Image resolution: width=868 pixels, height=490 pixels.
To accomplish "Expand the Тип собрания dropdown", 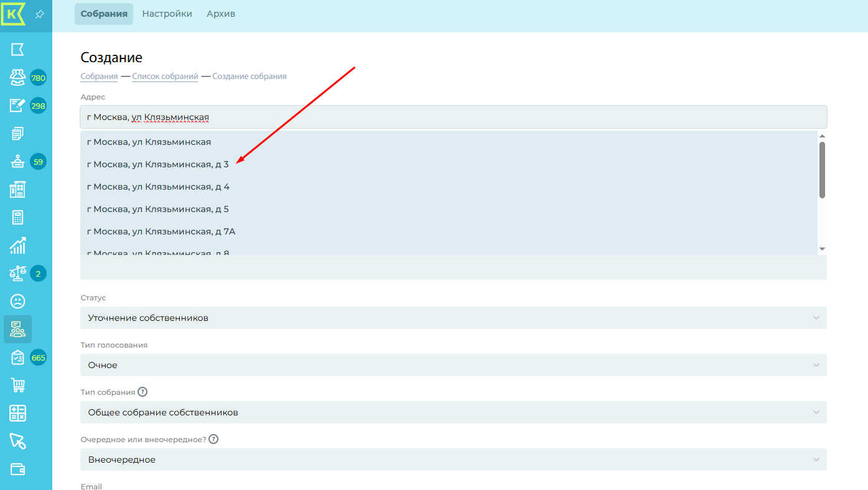I will 453,412.
